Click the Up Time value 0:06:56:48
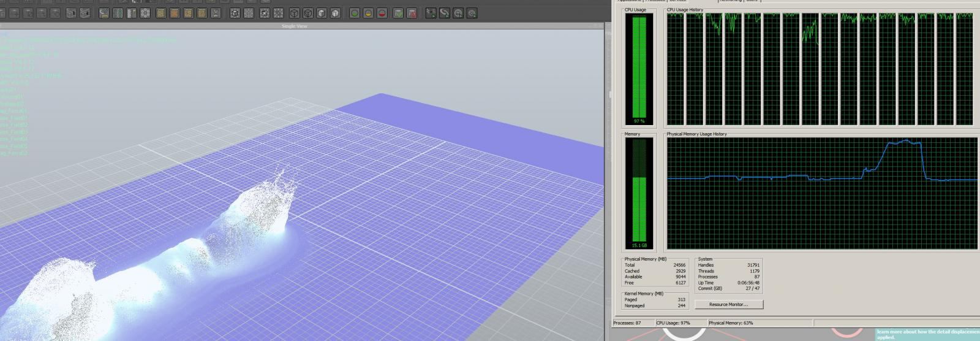This screenshot has height=341, width=980. [748, 283]
